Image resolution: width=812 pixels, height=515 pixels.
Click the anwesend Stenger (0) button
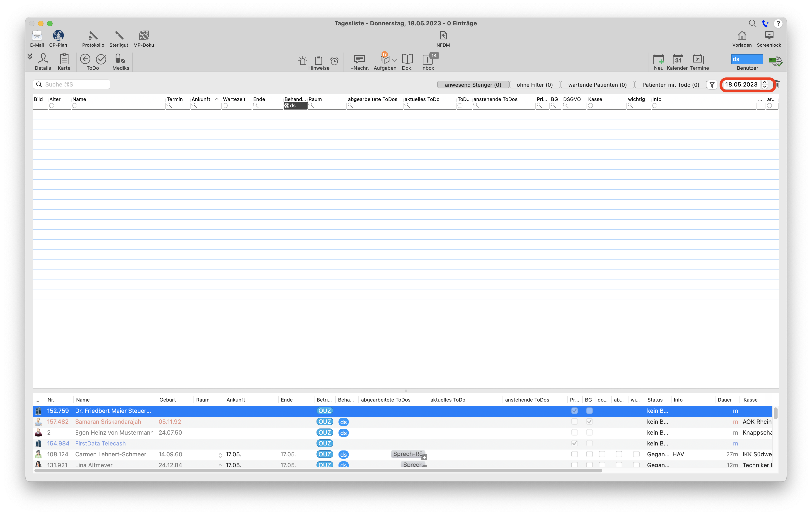pyautogui.click(x=473, y=85)
